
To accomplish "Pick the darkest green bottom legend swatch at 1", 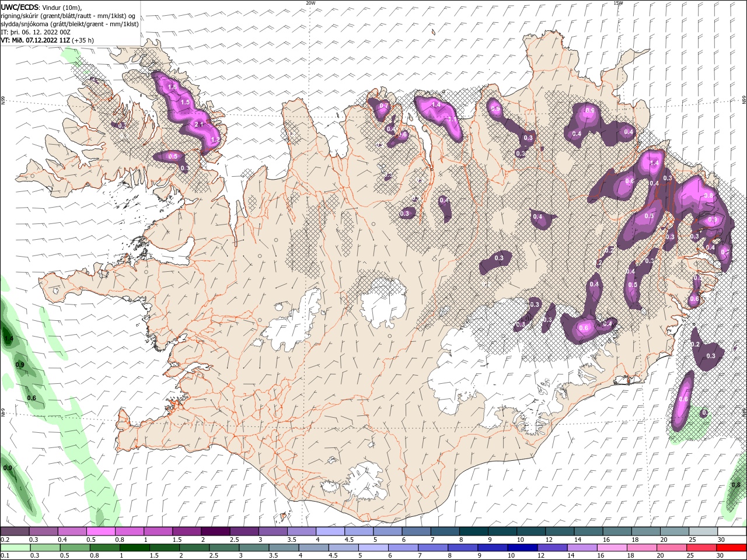I will click(134, 548).
